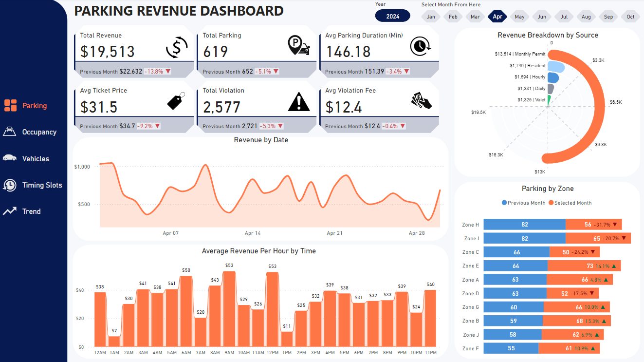Click the 1PM bar labeled $11
This screenshot has width=644, height=362.
point(287,339)
